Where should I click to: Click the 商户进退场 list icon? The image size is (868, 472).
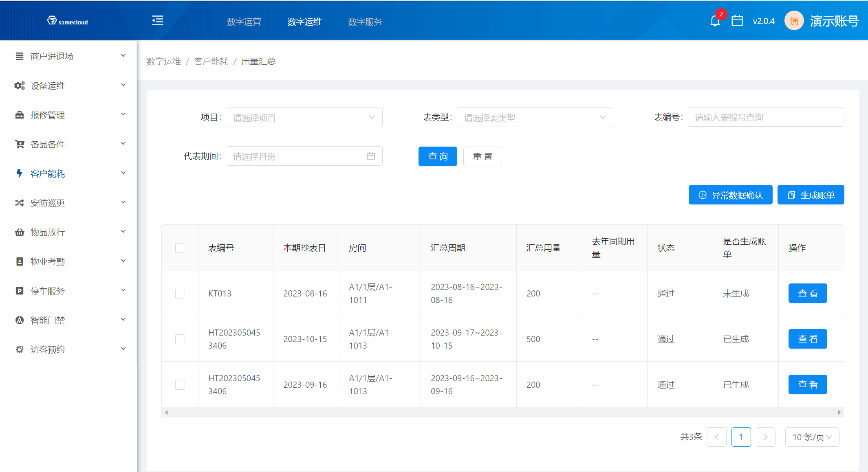tap(19, 56)
